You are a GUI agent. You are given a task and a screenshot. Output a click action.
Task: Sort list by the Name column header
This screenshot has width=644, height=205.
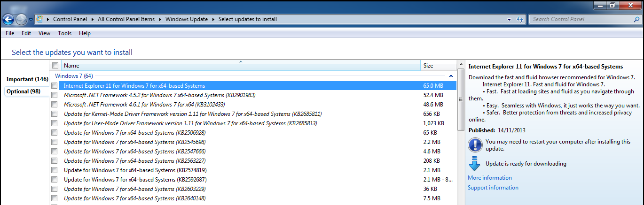[x=240, y=66]
